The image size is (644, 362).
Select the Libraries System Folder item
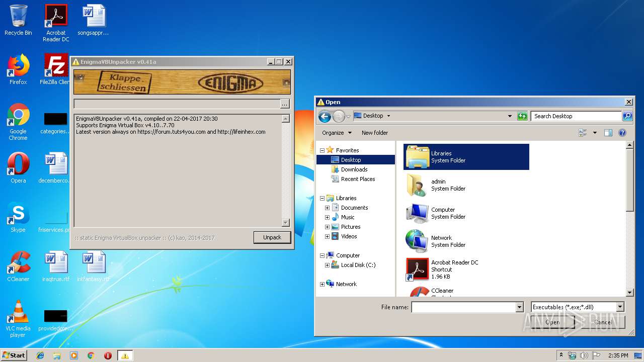pos(466,157)
